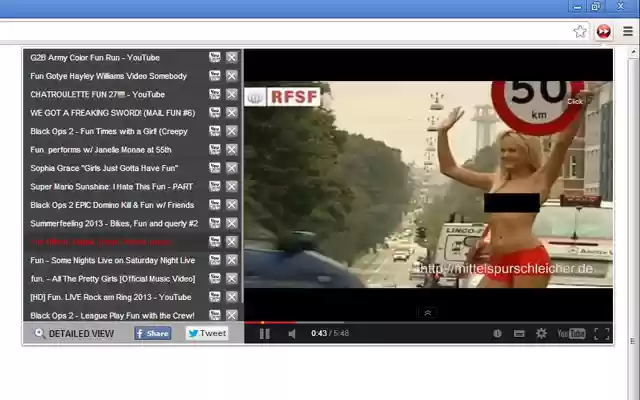Play Fun Gotye Hayley Williams Video Somebody
The width and height of the screenshot is (640, 400).
pyautogui.click(x=109, y=76)
